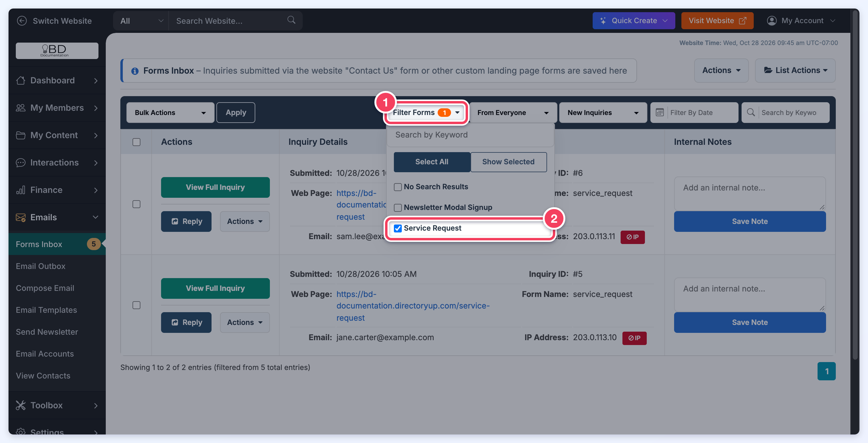
Task: Click the My Members people icon
Action: 21,108
